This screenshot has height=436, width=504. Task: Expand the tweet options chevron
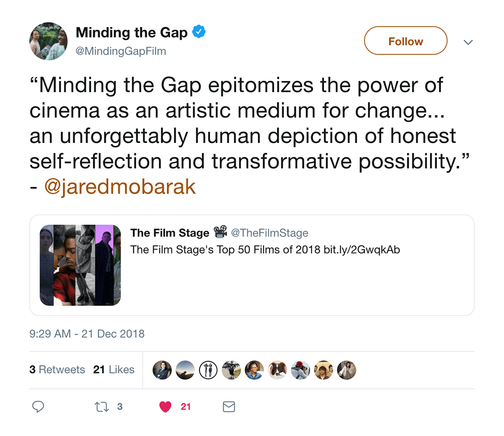coord(468,42)
